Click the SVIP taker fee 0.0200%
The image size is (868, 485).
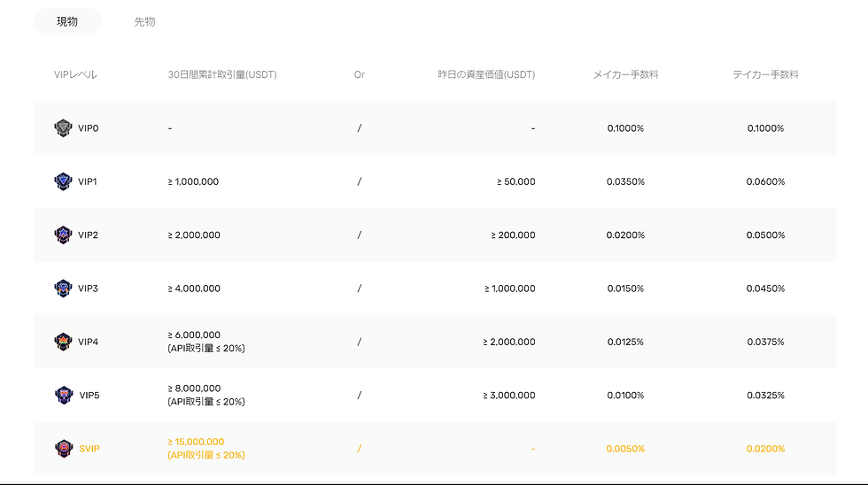pyautogui.click(x=765, y=449)
